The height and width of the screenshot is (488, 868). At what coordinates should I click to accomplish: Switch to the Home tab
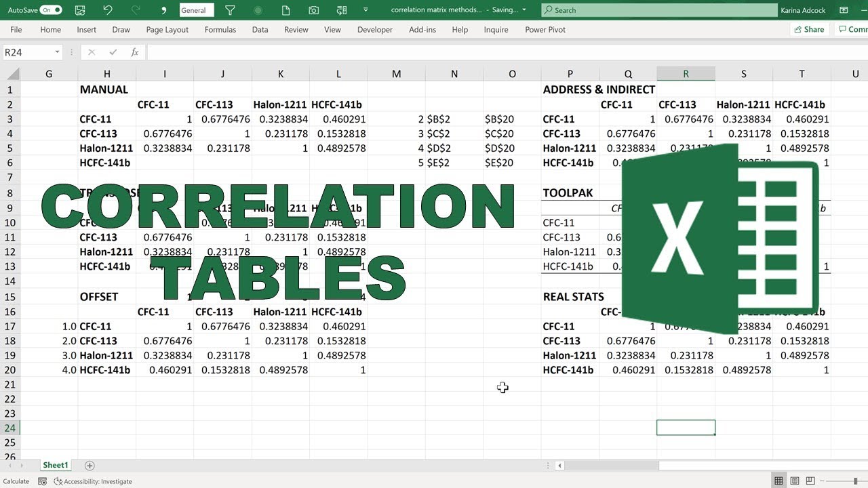pos(51,30)
